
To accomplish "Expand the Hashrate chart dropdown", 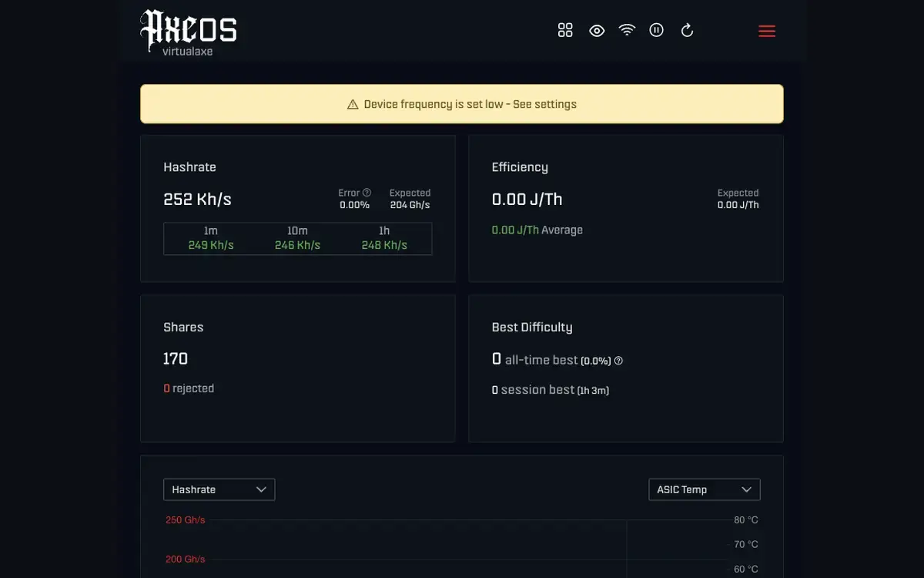I will 219,489.
